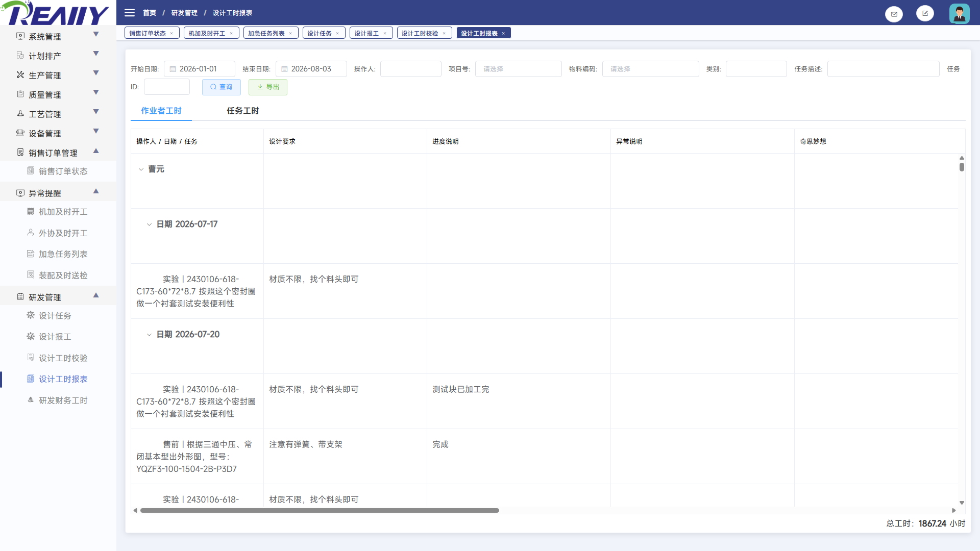
Task: Expand the 生产管理 menu arrow
Action: pyautogui.click(x=96, y=73)
